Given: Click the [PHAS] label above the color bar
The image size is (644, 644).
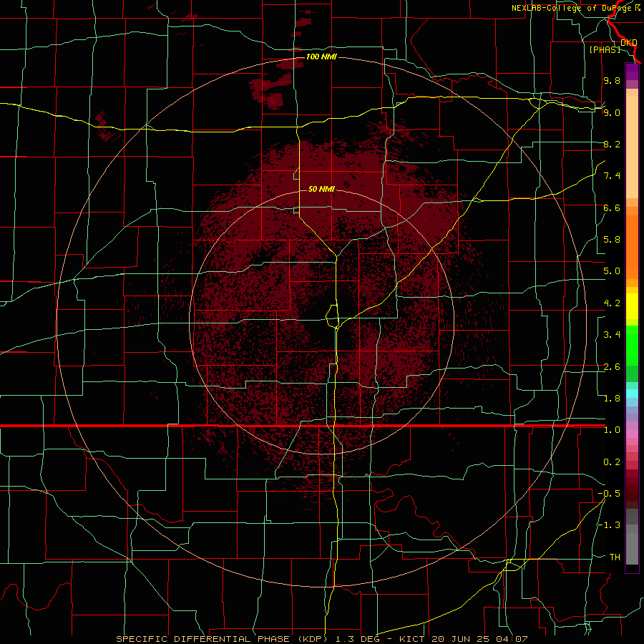Looking at the screenshot, I should [605, 49].
